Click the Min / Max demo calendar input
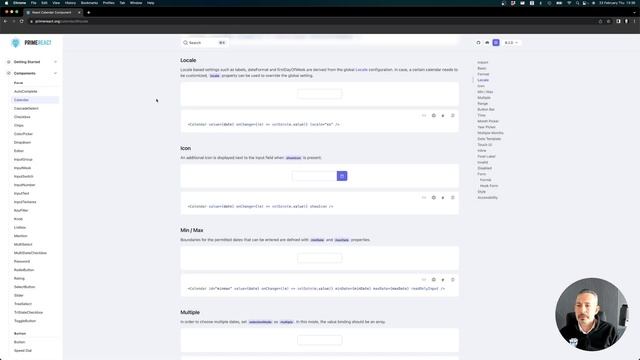Viewport: 640px width, 360px height. pyautogui.click(x=320, y=258)
